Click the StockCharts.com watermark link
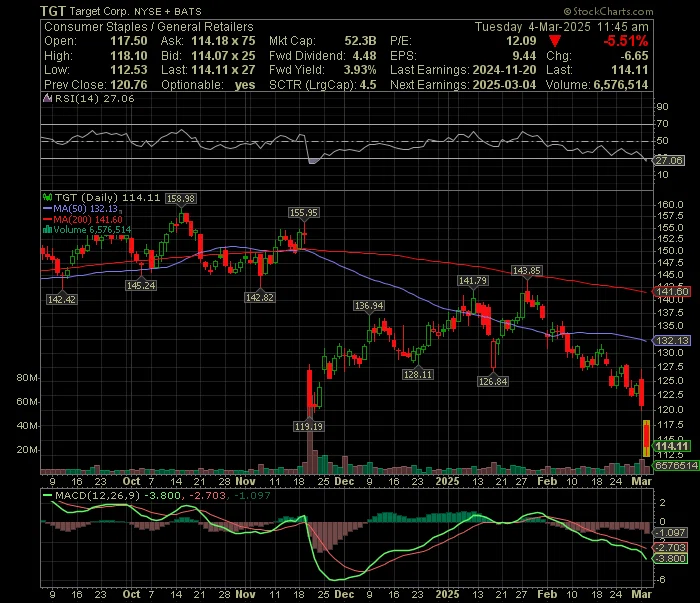 [x=608, y=11]
